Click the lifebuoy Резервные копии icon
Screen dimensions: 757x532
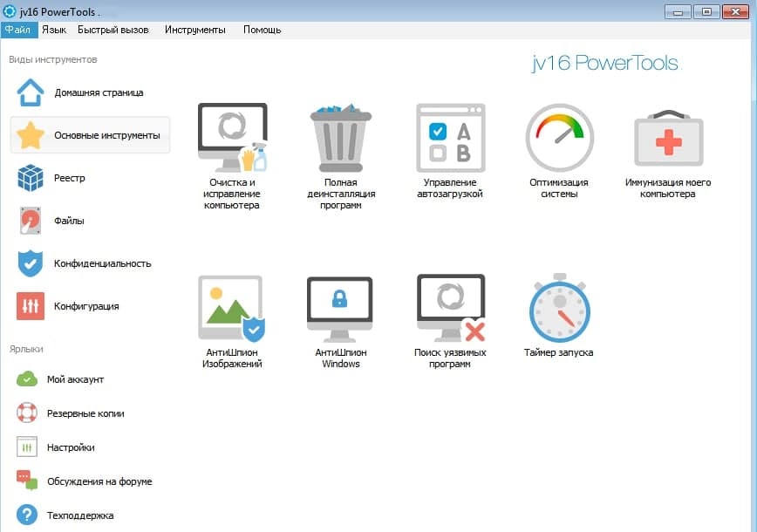tap(26, 413)
